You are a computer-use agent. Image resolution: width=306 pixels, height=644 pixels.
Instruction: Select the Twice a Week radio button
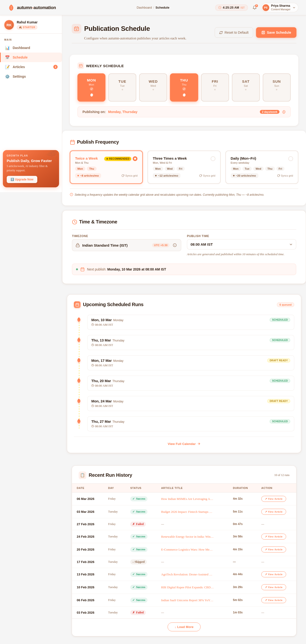click(135, 159)
